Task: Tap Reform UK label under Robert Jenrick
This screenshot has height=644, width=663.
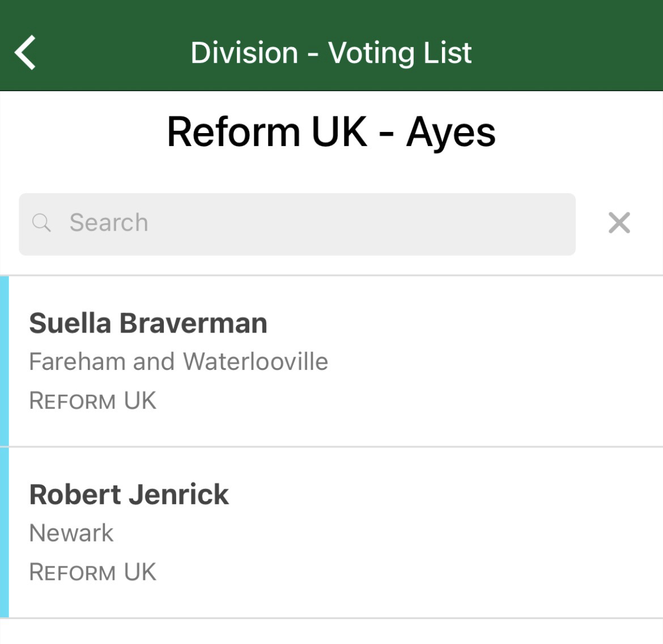Action: [x=93, y=573]
